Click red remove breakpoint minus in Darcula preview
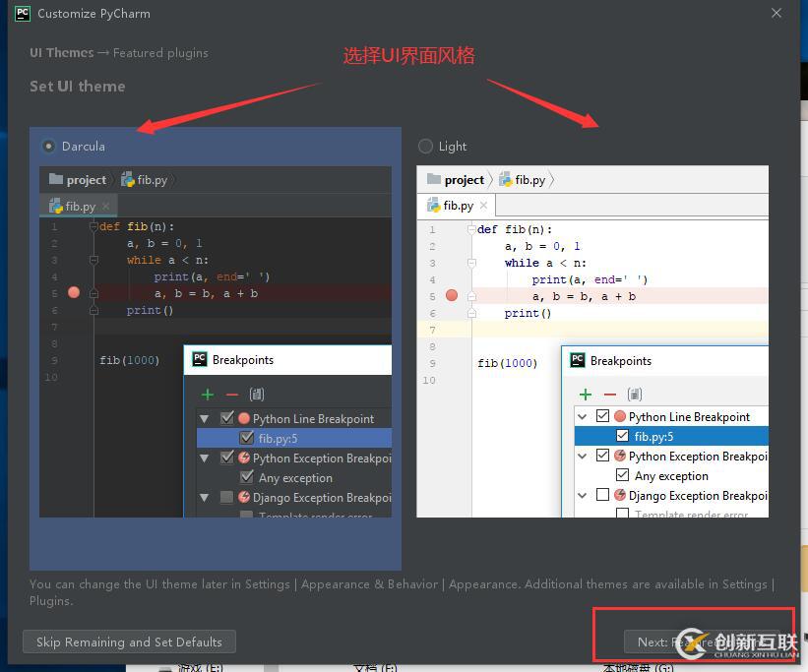 (232, 395)
